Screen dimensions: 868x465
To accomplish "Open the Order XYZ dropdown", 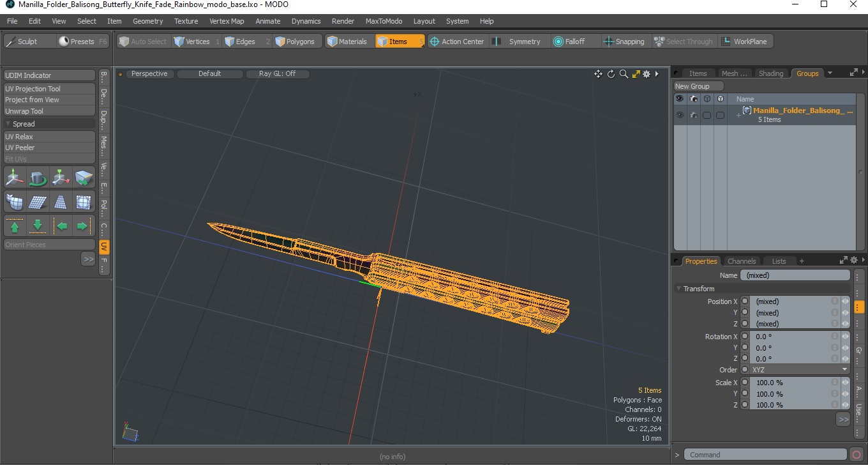I will [x=800, y=370].
